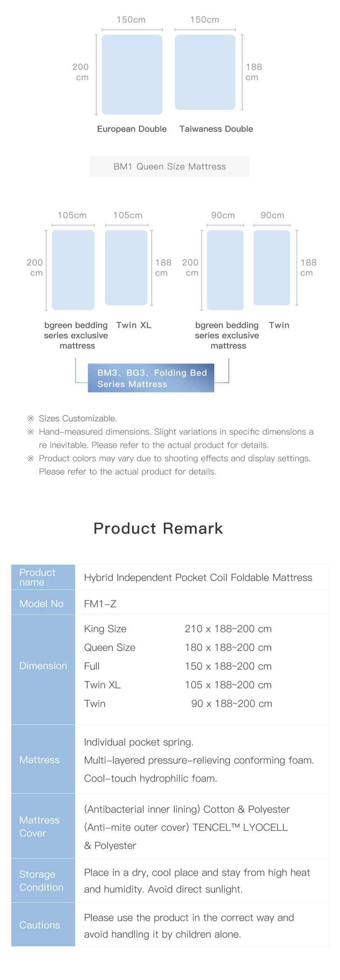Viewport: 340px width, 980px height.
Task: Click the Cautions header cell
Action: [43, 925]
